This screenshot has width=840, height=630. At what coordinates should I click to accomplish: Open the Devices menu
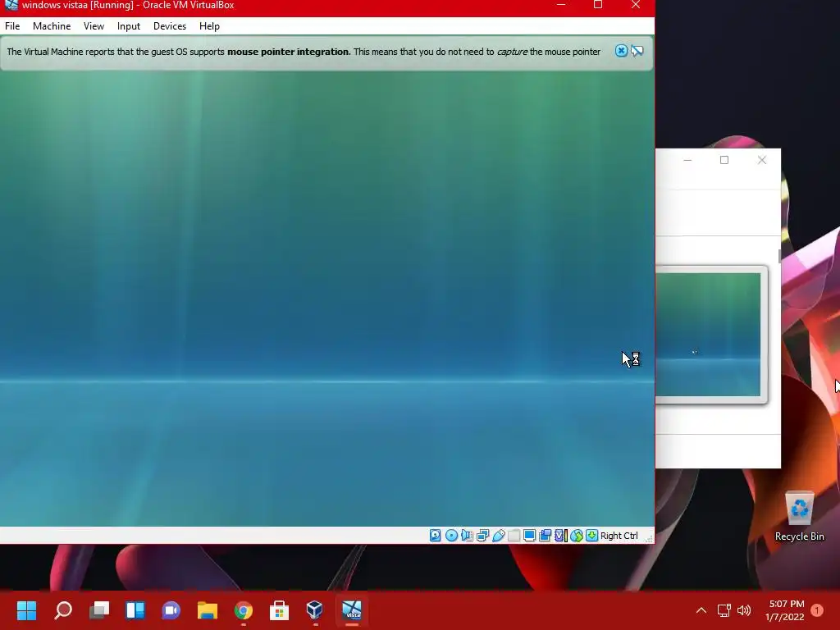point(170,26)
